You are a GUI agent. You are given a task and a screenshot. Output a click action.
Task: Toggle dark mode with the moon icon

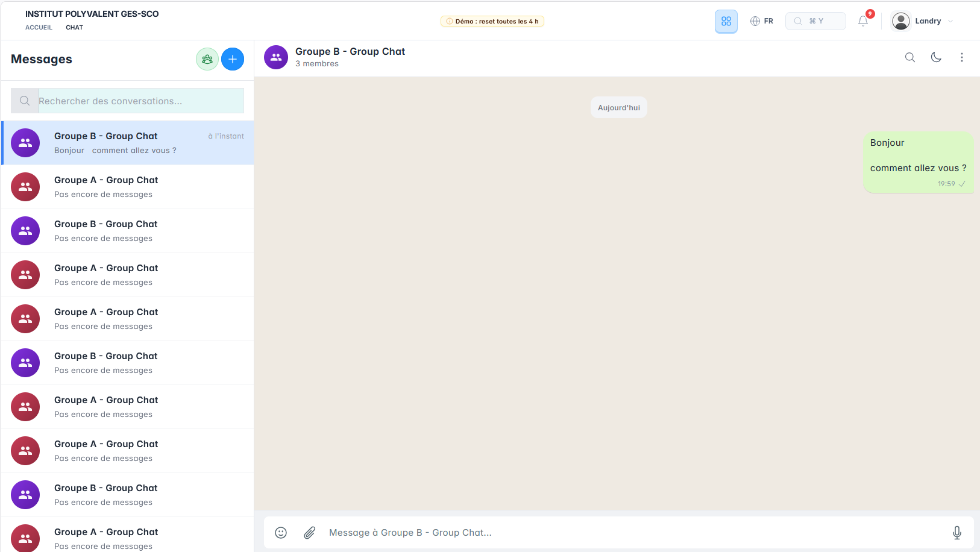(x=936, y=57)
